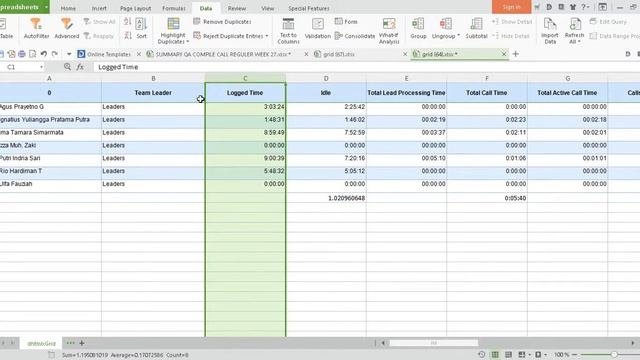Image resolution: width=640 pixels, height=360 pixels.
Task: Click Remove Duplicates
Action: click(222, 22)
